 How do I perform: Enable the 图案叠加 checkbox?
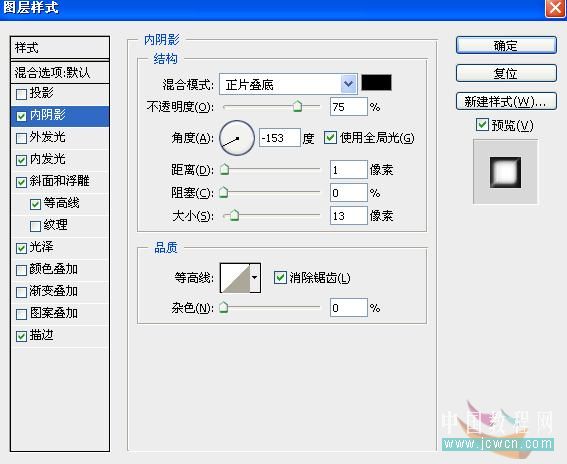[21, 314]
